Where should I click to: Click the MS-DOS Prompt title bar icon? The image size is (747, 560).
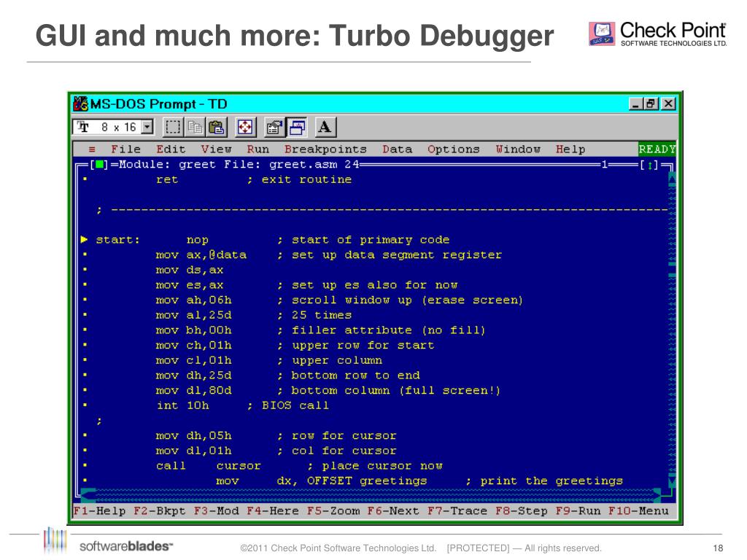80,104
